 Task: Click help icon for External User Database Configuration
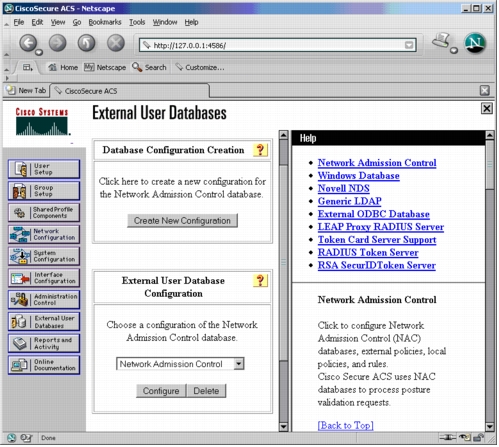260,281
